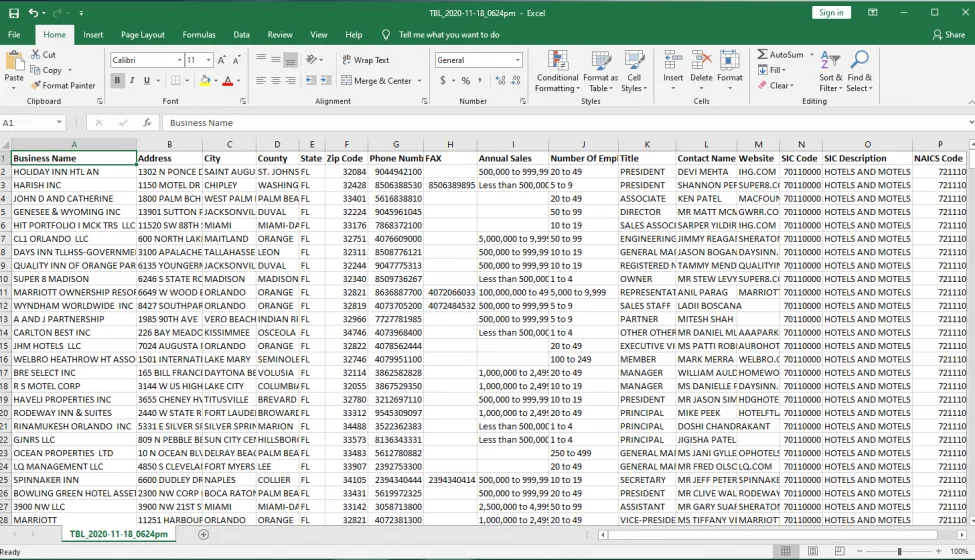Open the font size dropdown
Image resolution: width=975 pixels, height=560 pixels.
coord(208,60)
